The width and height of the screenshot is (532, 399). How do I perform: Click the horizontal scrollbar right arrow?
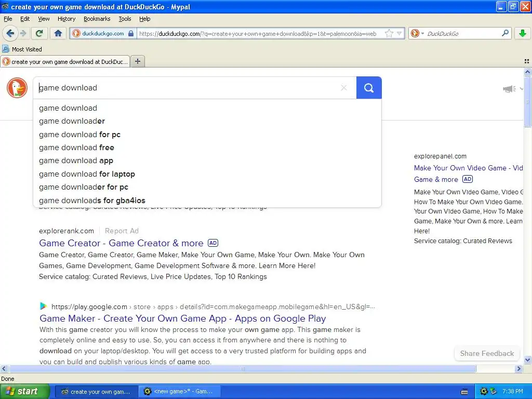[x=518, y=368]
